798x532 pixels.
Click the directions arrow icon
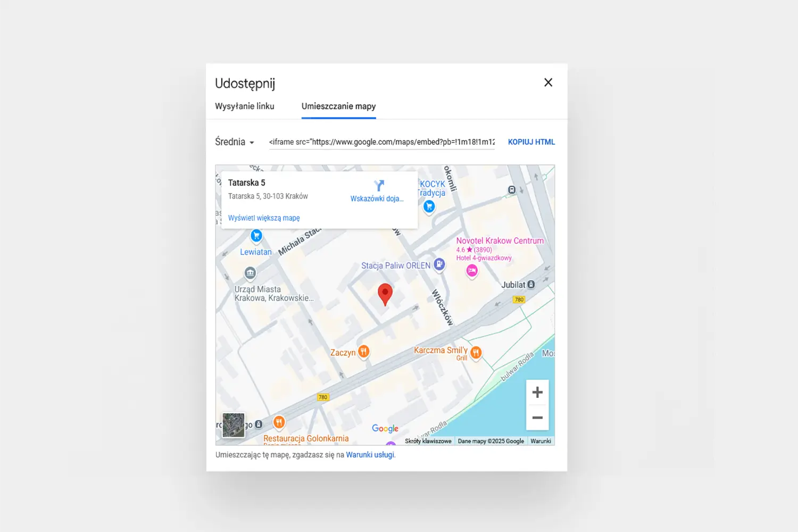click(x=379, y=185)
